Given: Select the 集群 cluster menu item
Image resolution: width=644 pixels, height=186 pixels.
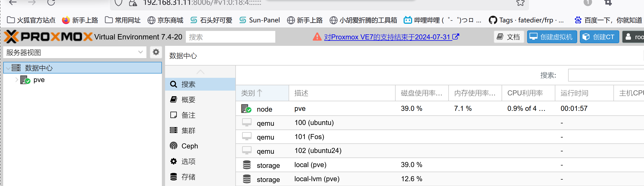Looking at the screenshot, I should [188, 131].
